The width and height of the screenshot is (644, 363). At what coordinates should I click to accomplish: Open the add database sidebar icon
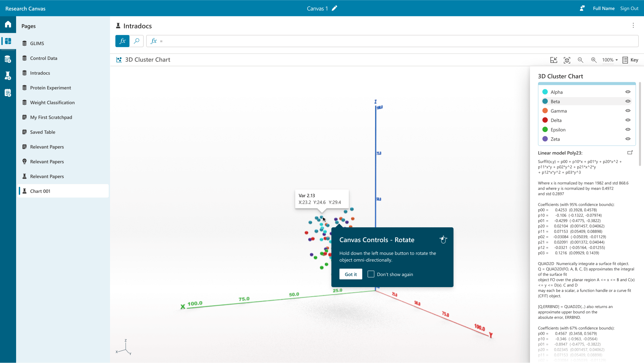click(x=8, y=59)
